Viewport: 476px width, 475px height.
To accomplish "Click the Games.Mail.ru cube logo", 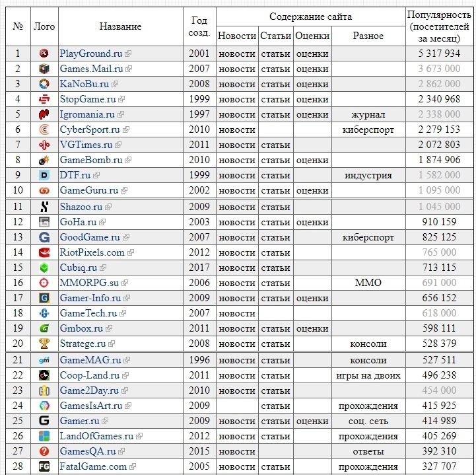I will [x=44, y=69].
